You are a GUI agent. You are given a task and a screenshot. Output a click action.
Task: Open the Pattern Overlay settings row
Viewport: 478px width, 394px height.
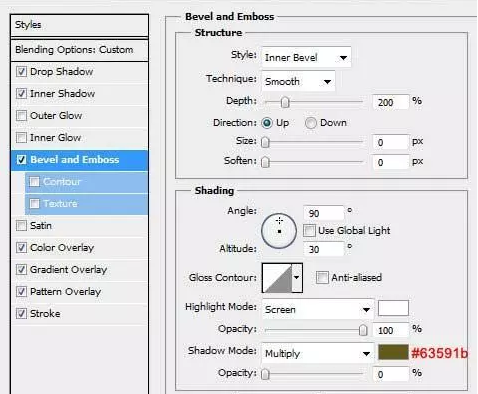(x=79, y=292)
